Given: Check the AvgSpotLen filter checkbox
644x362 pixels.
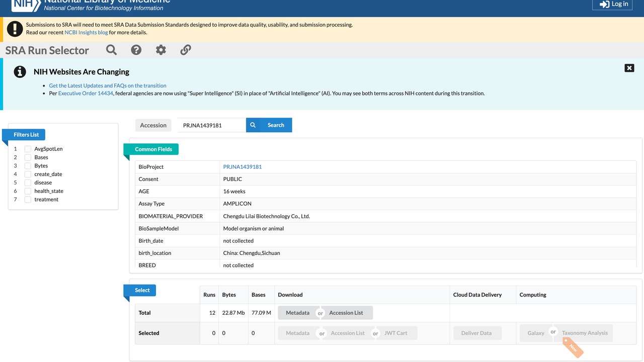Looking at the screenshot, I should [28, 149].
